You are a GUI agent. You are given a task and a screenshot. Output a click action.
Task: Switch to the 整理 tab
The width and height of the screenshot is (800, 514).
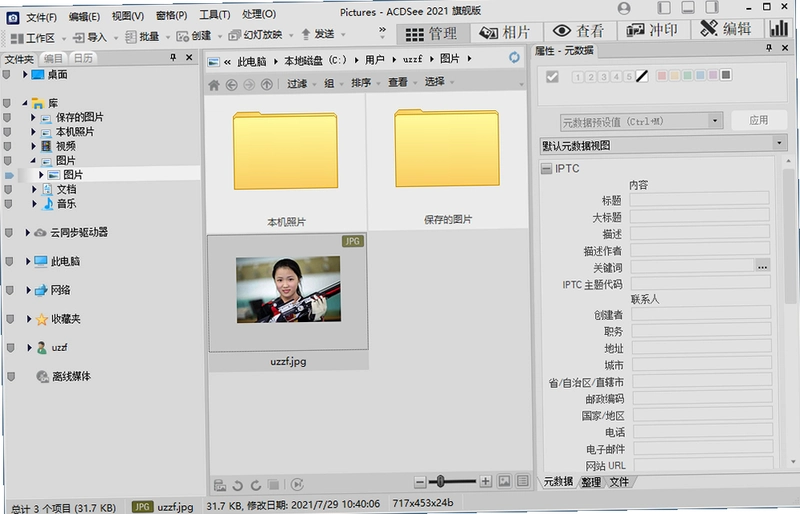[591, 482]
